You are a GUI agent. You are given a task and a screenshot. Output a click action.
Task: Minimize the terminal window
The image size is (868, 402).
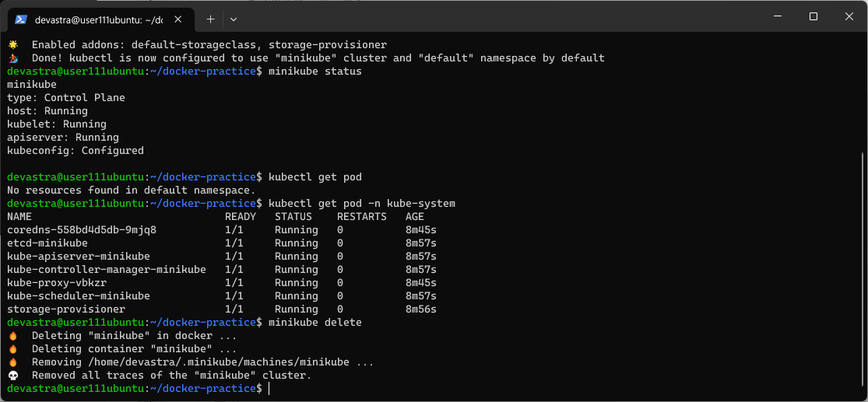click(x=778, y=16)
